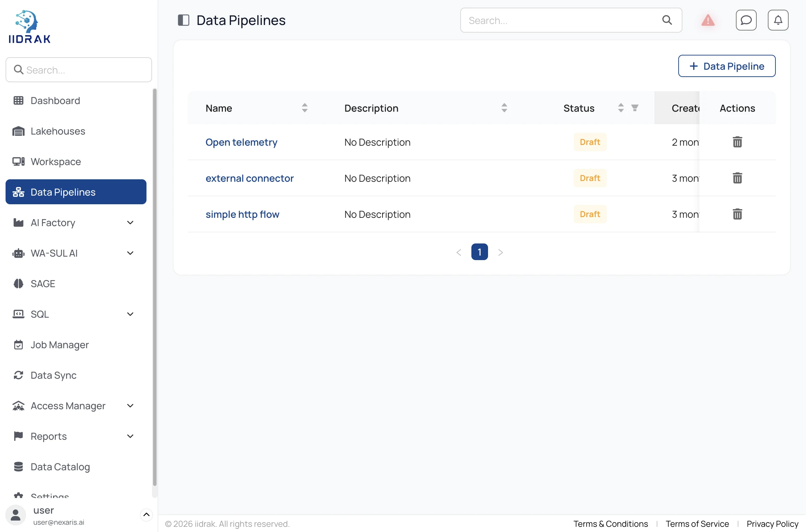The width and height of the screenshot is (806, 532).
Task: Filter the Status column
Action: pyautogui.click(x=635, y=108)
